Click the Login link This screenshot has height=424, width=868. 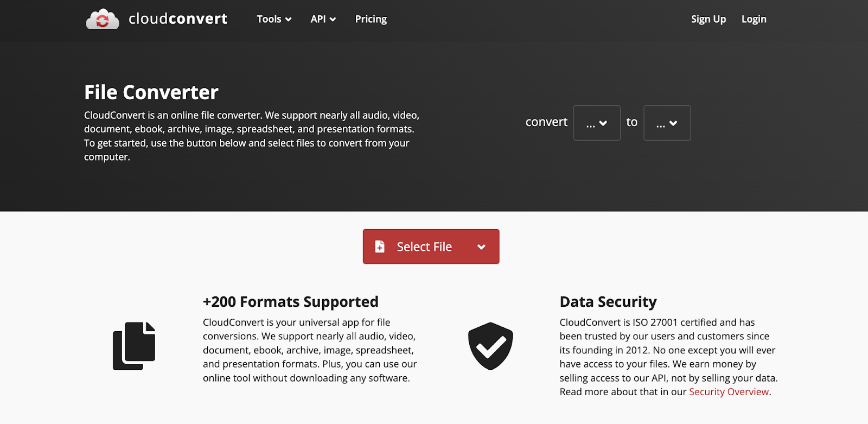754,19
